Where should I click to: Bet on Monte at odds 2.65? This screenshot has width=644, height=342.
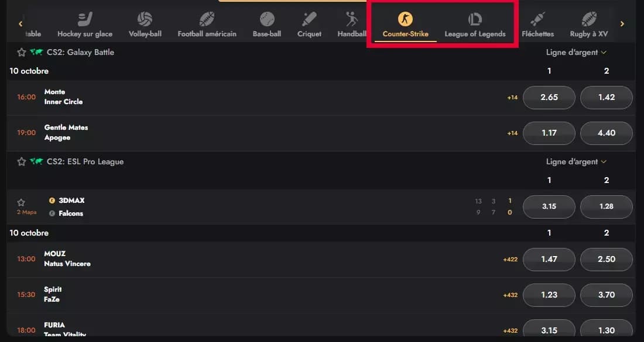(549, 98)
